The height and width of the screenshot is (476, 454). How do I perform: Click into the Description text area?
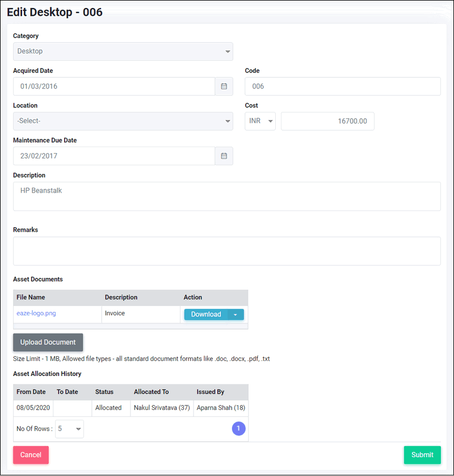pos(227,197)
